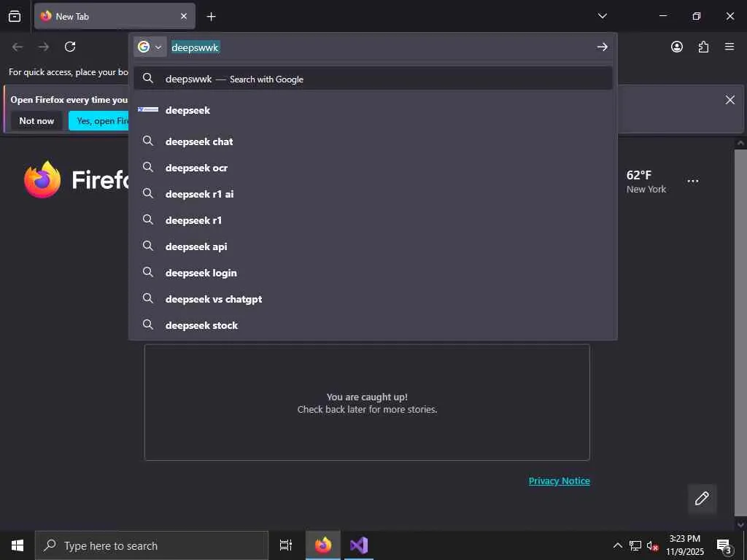This screenshot has width=747, height=560.
Task: Click the go arrow in the address bar
Action: tap(602, 47)
